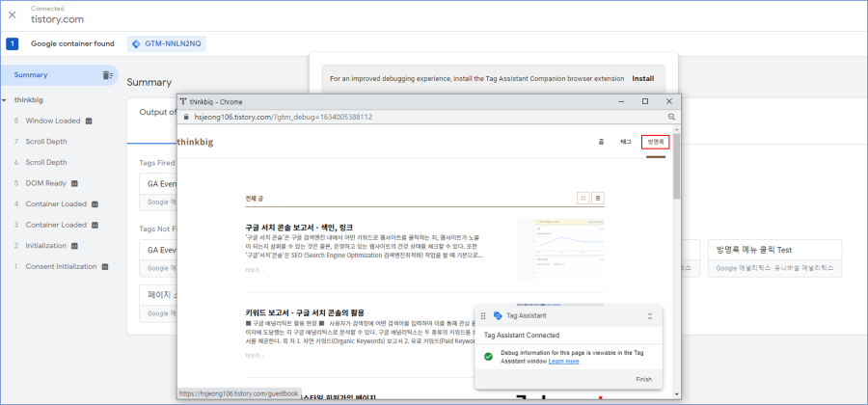Viewport: 868px width, 405px height.
Task: Clear events using the Summary delete-list icon
Action: (x=107, y=75)
